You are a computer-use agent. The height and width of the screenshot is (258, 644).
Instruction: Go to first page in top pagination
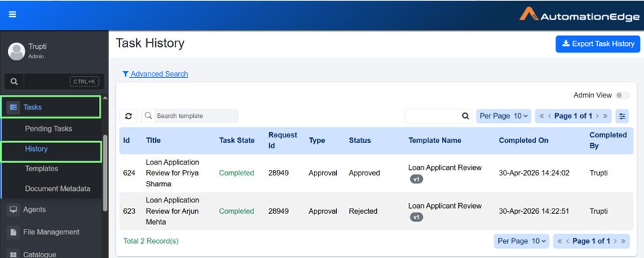542,116
